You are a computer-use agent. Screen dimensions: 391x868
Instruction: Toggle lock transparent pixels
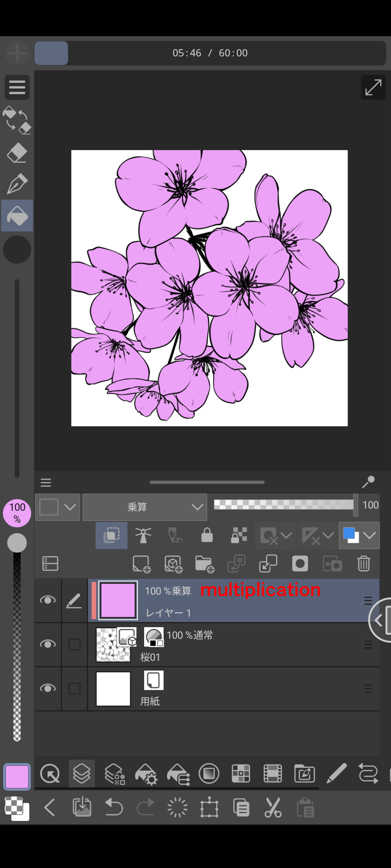coord(239,536)
